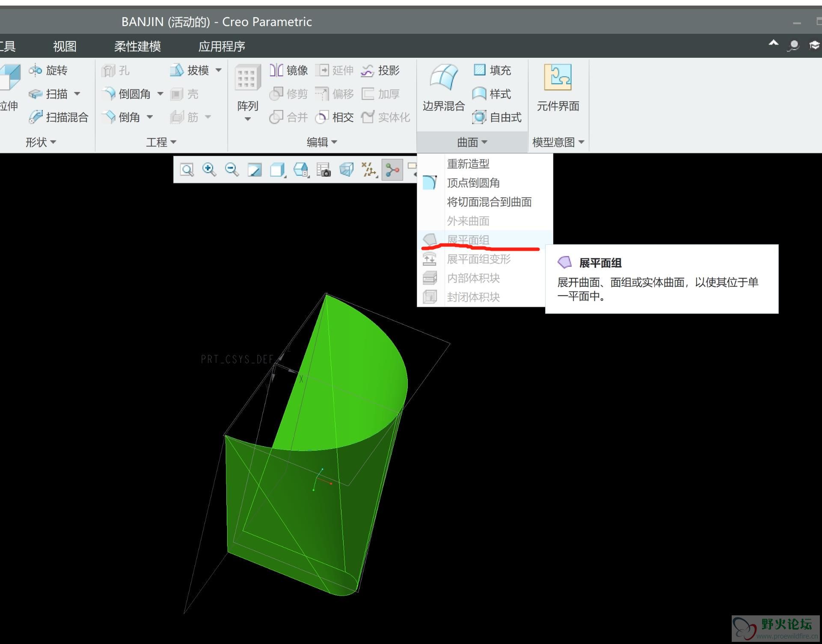
Task: Select 顶点倒圆角 menu item
Action: click(x=485, y=183)
